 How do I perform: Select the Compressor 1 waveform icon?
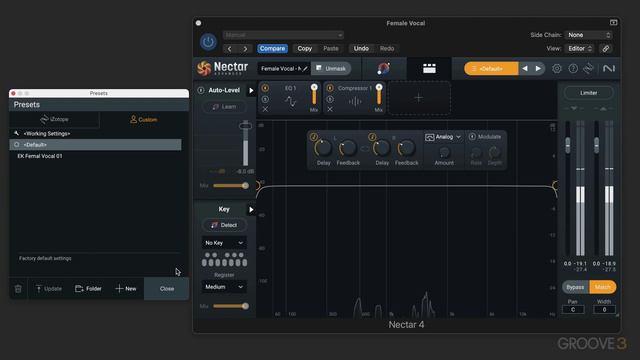coord(355,101)
